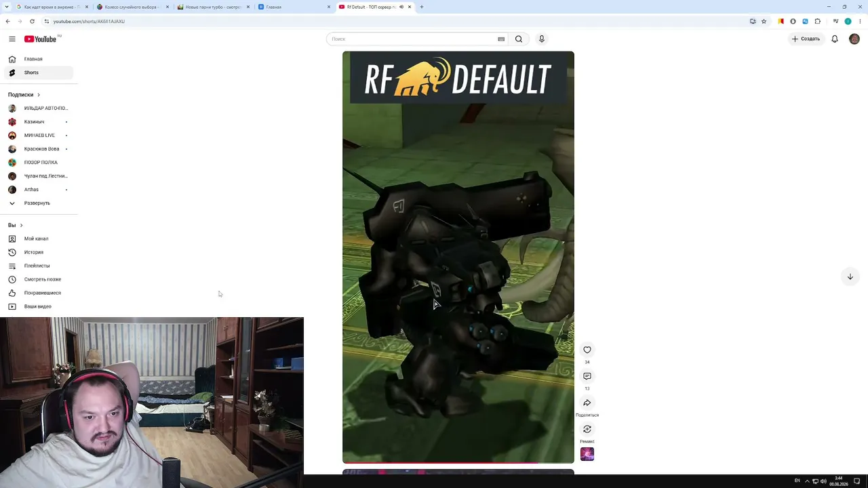Open the Подписки section header
This screenshot has height=488, width=868.
click(24, 95)
